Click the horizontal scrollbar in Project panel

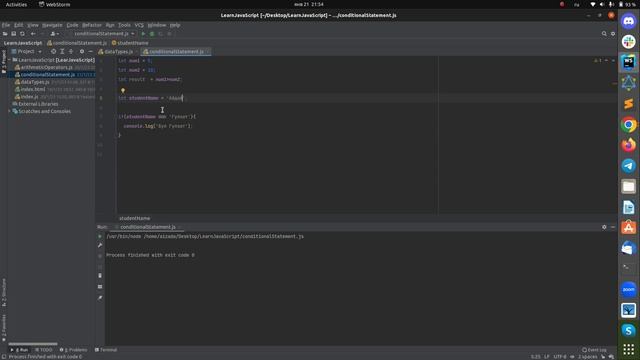(x=33, y=344)
